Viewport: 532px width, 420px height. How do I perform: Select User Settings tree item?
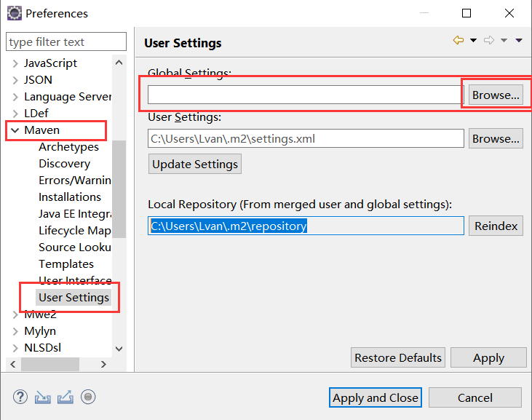[x=74, y=298]
